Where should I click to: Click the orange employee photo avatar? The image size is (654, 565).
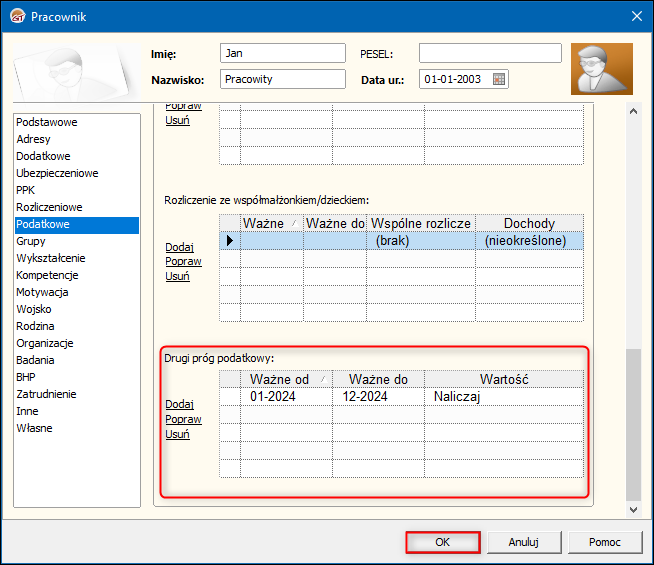601,69
